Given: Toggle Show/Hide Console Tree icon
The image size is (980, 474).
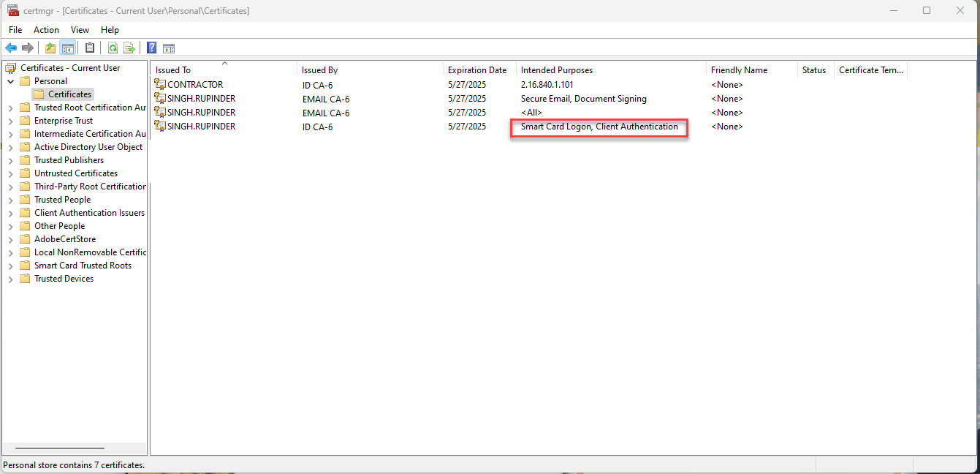Looking at the screenshot, I should (x=67, y=48).
